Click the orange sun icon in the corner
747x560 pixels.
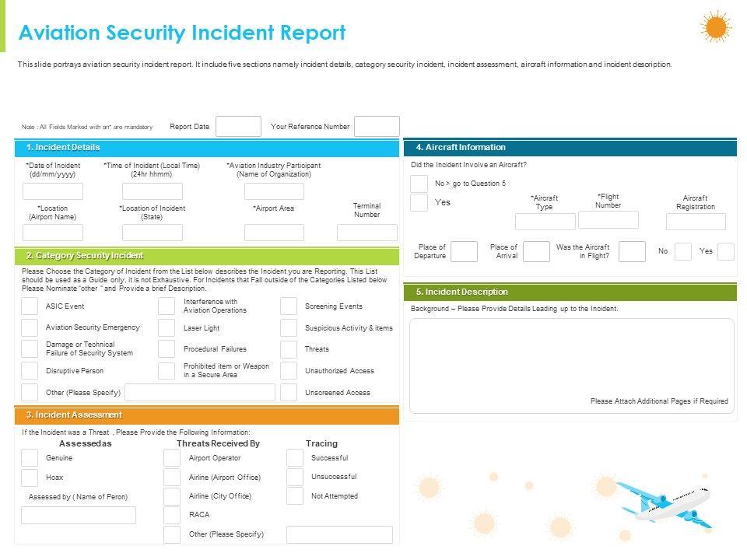(715, 26)
